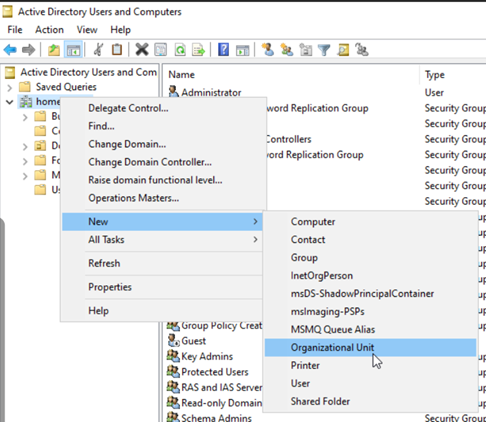Select the Administrator row in list
The width and height of the screenshot is (486, 422).
click(x=211, y=92)
